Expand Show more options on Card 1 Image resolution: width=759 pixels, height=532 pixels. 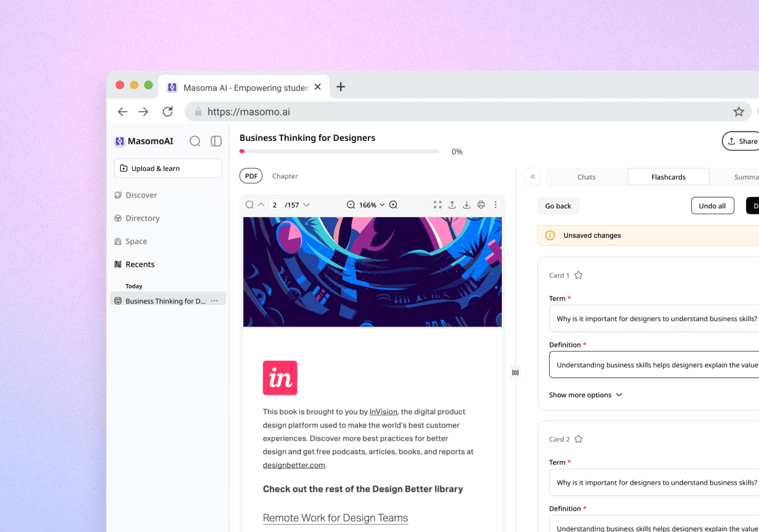coord(586,395)
